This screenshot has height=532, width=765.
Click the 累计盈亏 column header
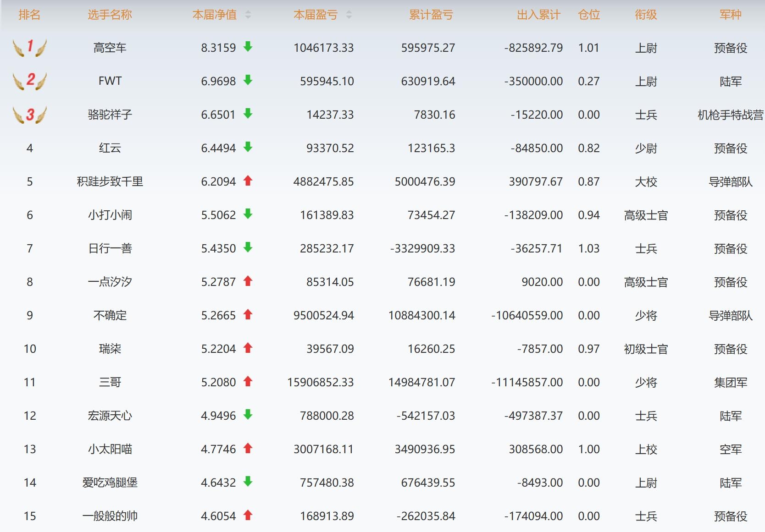click(x=431, y=15)
